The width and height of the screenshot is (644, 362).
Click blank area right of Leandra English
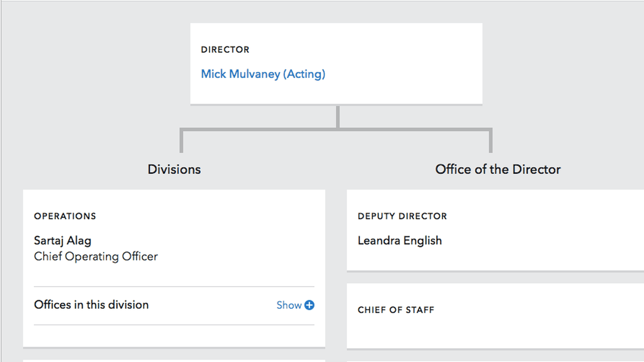click(537, 241)
